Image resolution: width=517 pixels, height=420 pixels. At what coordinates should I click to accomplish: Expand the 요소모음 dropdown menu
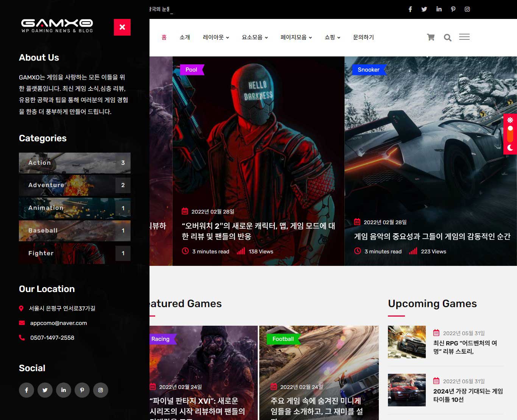255,37
